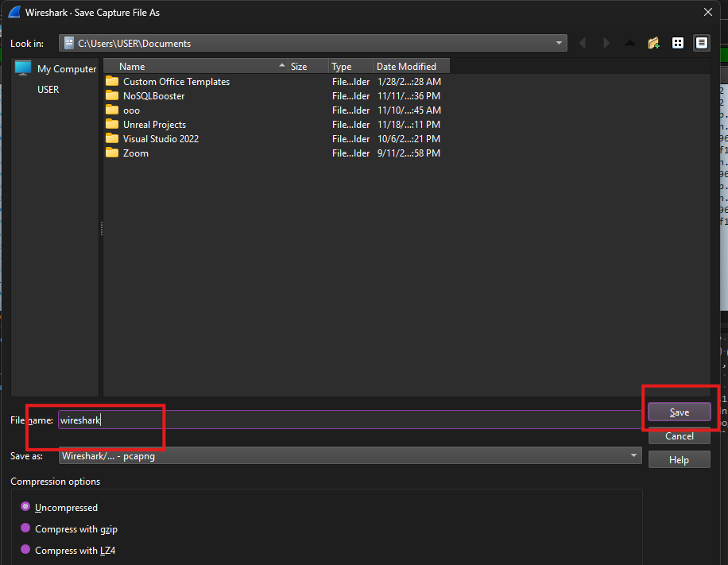Click the Back navigation arrow
The width and height of the screenshot is (728, 565).
click(583, 43)
